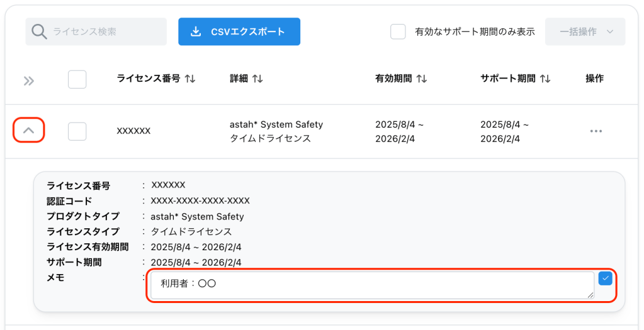
Task: Tick the select-all checkbox in table header
Action: tap(77, 79)
